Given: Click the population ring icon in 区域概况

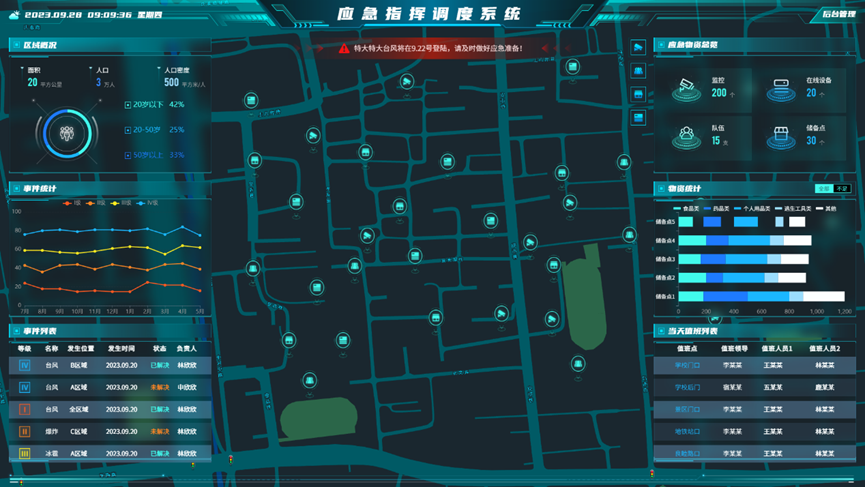Looking at the screenshot, I should coord(67,133).
